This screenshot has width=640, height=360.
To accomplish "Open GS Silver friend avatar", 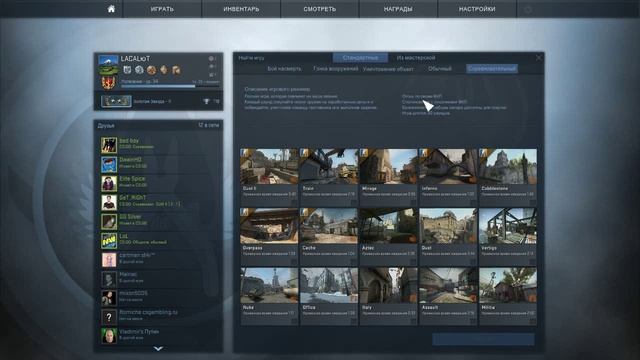I will [109, 222].
